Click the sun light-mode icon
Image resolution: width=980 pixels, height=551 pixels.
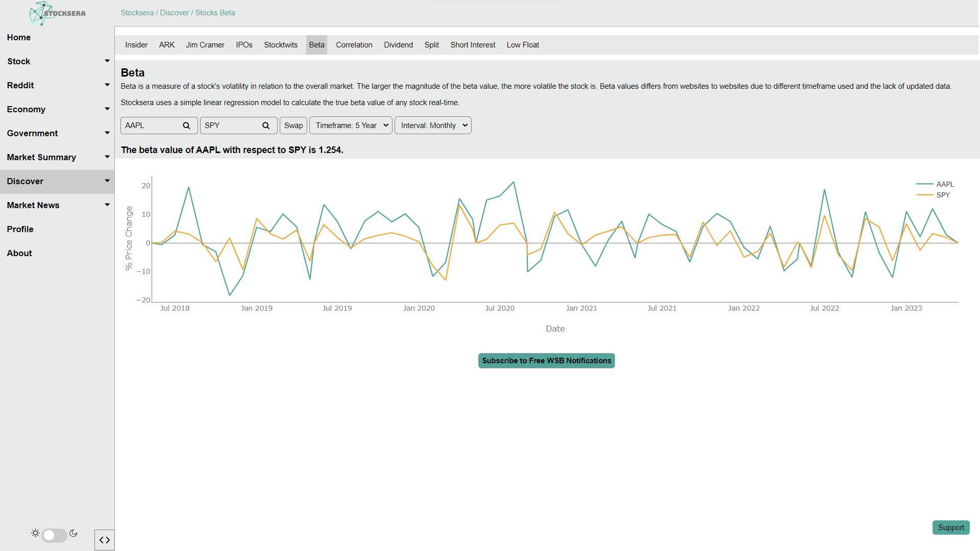[x=35, y=533]
